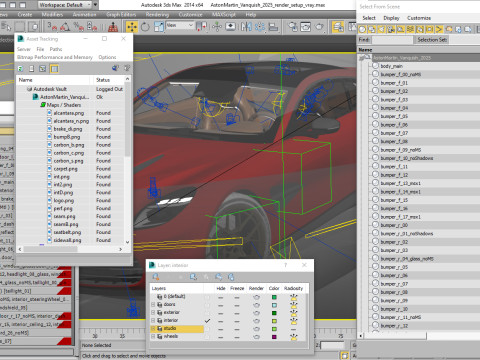Toggle Freeze for the exterior layer
This screenshot has width=480, height=360.
[237, 313]
